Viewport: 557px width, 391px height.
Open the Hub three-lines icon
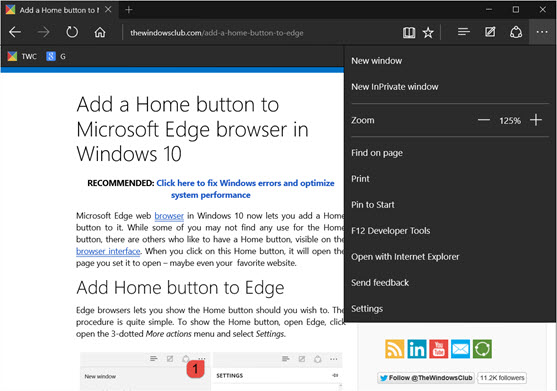coord(464,32)
